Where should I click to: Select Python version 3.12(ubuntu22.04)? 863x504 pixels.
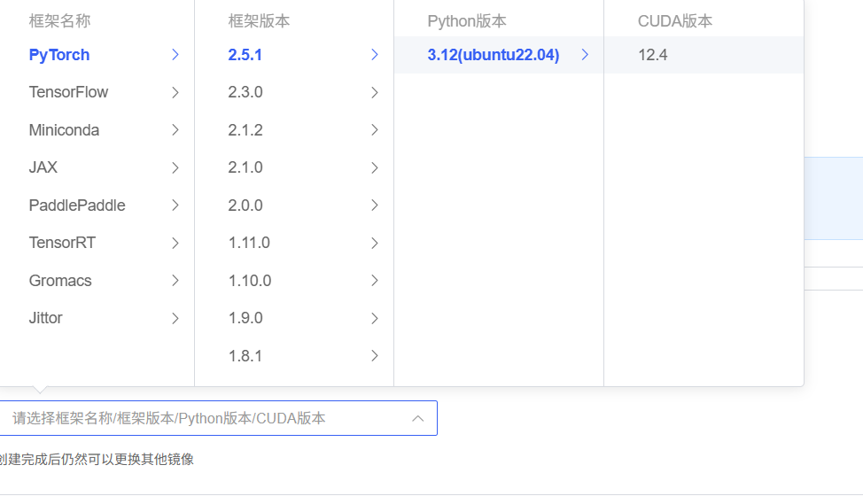coord(499,55)
